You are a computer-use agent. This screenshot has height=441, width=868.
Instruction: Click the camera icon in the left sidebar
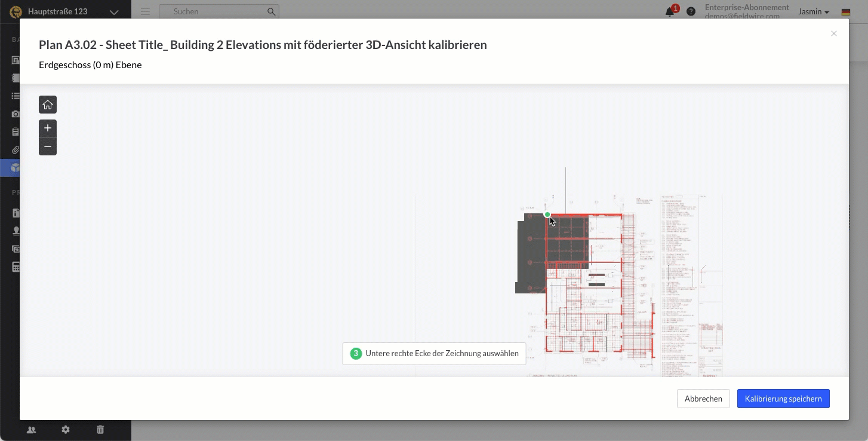click(x=16, y=114)
